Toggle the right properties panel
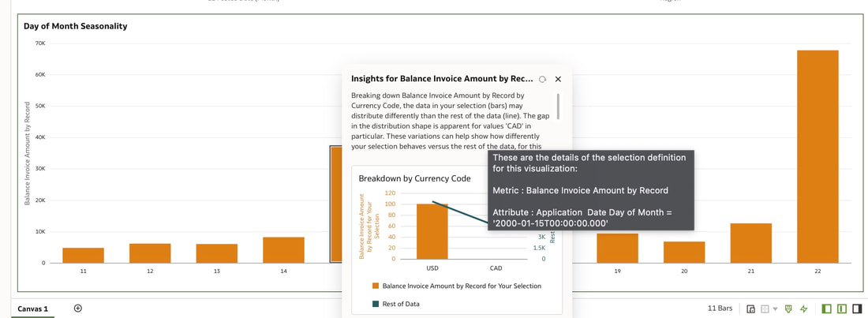Viewport: 868px width, 318px height. click(857, 309)
